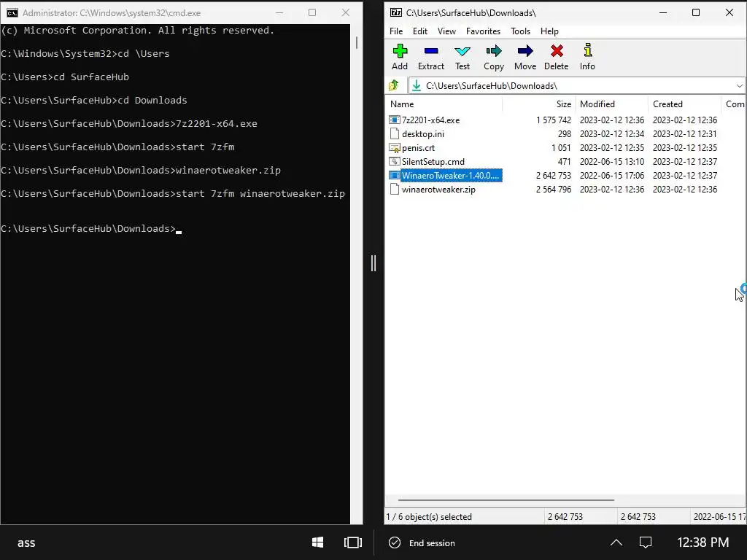Select the 7z2201-x64.exe file name
Screen dimensions: 747x560
click(x=430, y=120)
